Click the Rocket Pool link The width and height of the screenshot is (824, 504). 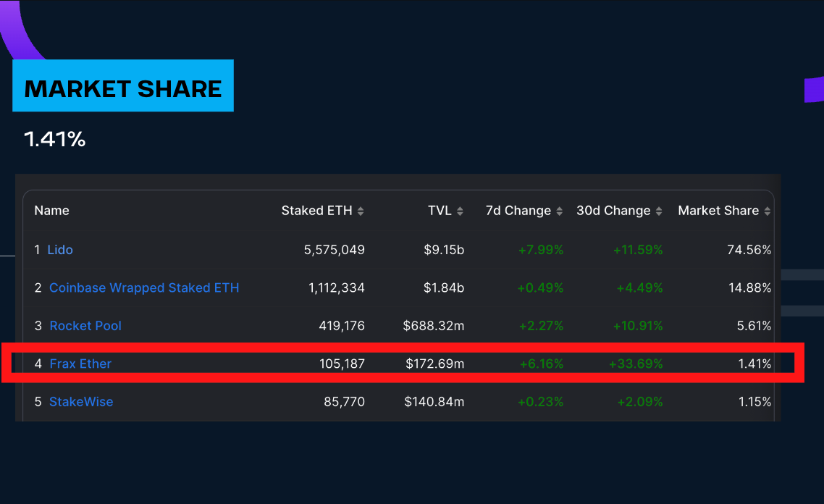[x=85, y=326]
